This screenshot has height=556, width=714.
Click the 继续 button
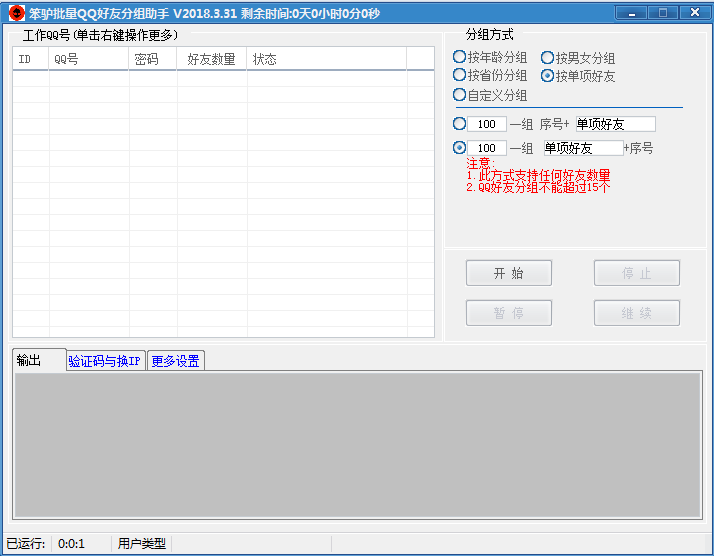(x=637, y=313)
